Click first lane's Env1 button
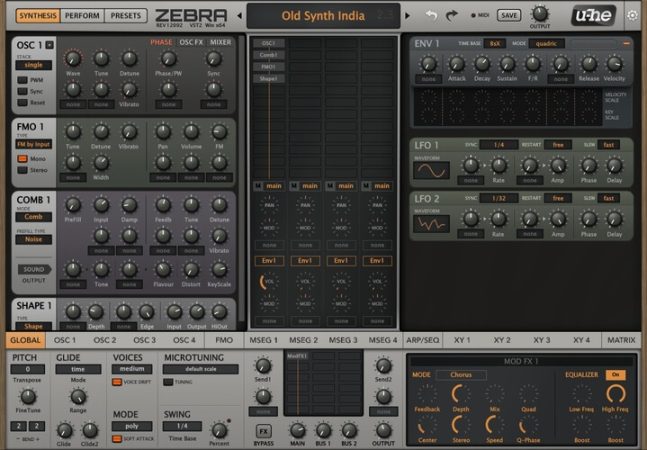Viewport: 647px width, 450px height. click(269, 261)
